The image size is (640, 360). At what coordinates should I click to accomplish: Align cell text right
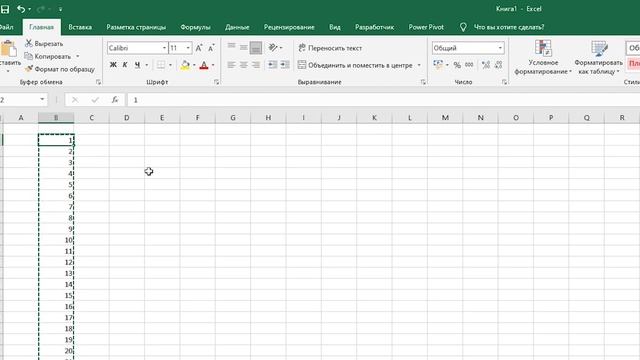click(x=256, y=65)
